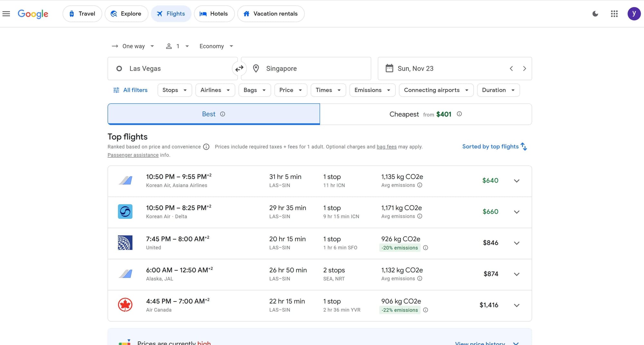
Task: Show info for -20% emissions on United
Action: (x=425, y=248)
